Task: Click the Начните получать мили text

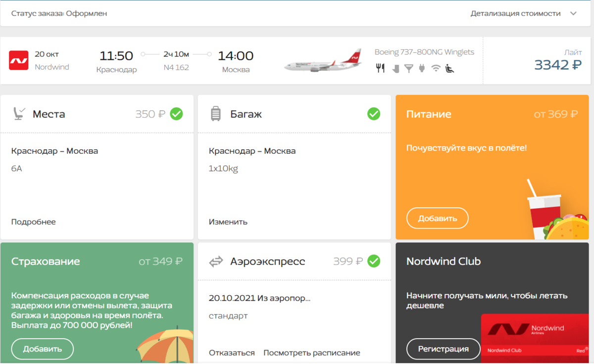Action: 487,301
